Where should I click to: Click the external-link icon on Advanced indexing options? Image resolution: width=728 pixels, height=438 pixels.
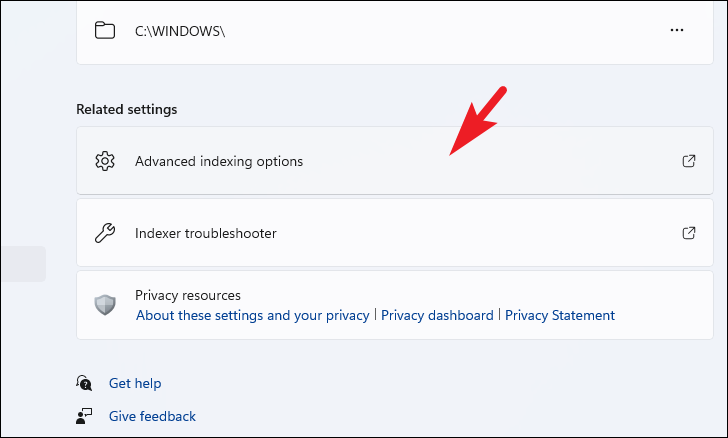tap(689, 161)
